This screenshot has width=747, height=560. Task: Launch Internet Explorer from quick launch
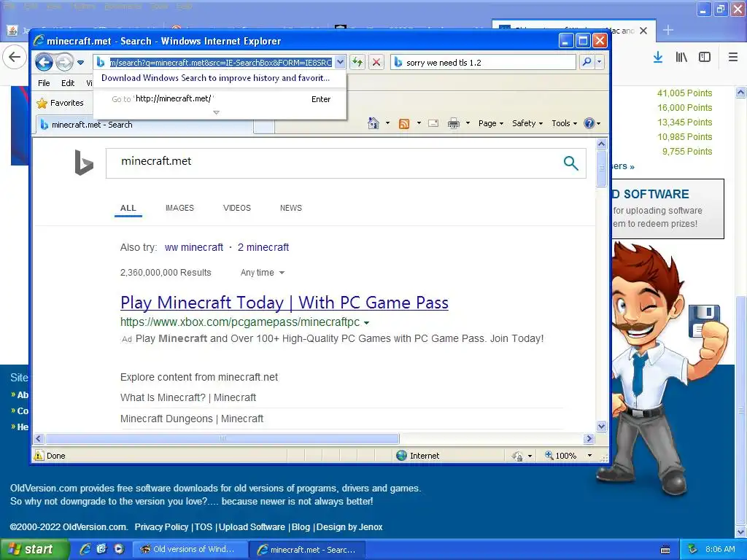85,549
